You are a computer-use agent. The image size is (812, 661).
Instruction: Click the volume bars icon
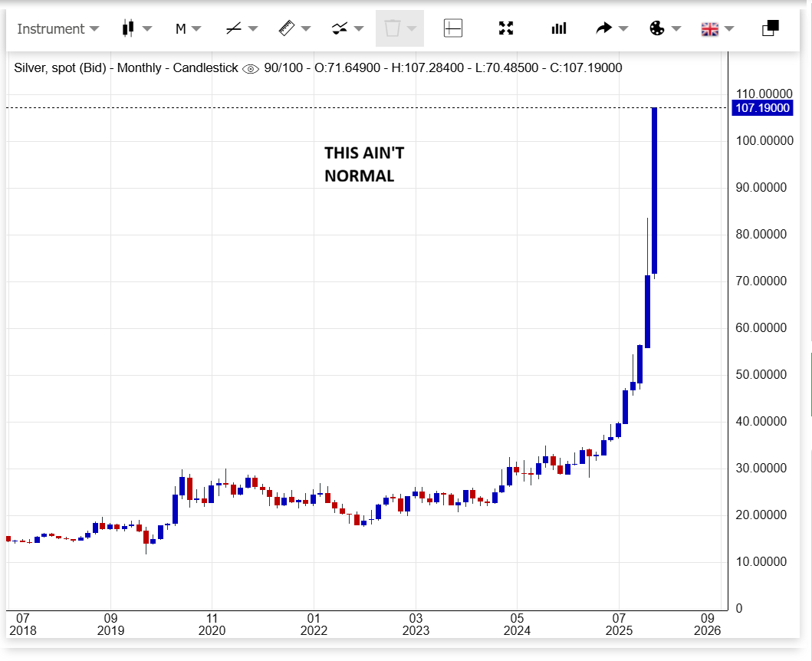559,28
